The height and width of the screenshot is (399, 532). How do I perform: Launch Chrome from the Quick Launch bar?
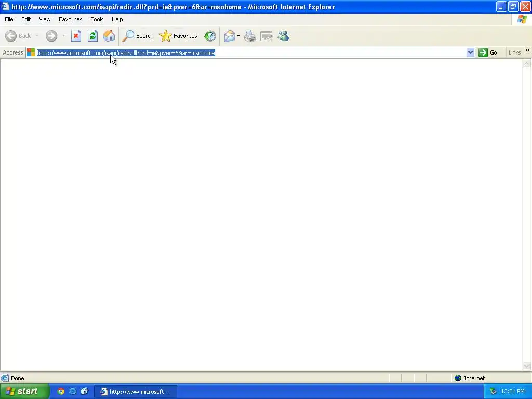click(x=61, y=392)
